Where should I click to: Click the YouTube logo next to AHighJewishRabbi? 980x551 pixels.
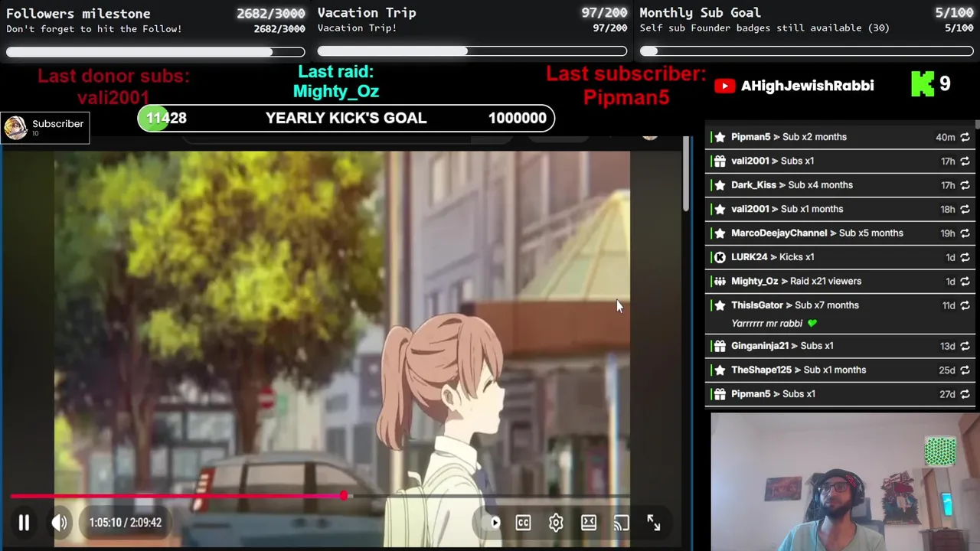click(724, 86)
